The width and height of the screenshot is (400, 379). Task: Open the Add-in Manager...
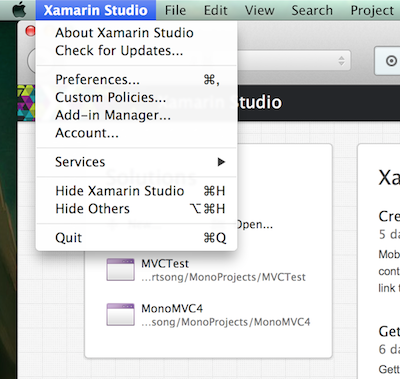pyautogui.click(x=136, y=115)
